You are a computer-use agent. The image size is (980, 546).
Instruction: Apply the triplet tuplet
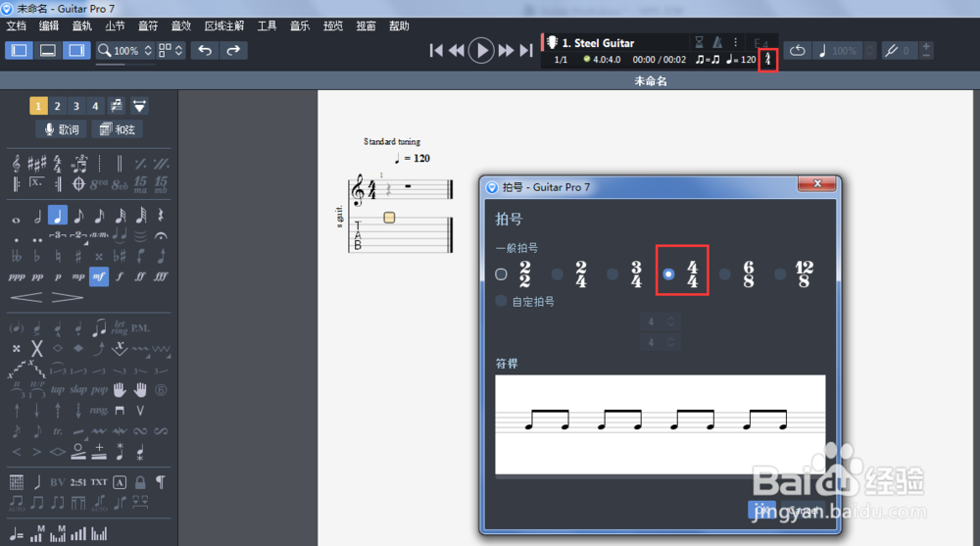(58, 235)
